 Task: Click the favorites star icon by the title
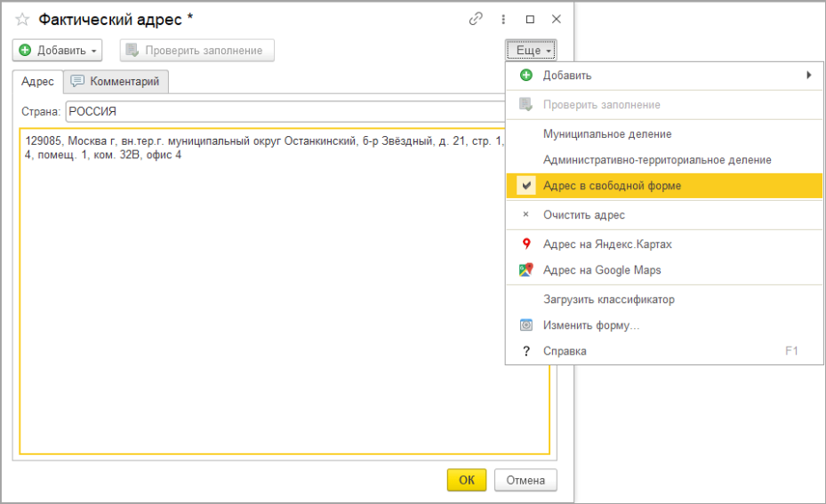point(22,20)
